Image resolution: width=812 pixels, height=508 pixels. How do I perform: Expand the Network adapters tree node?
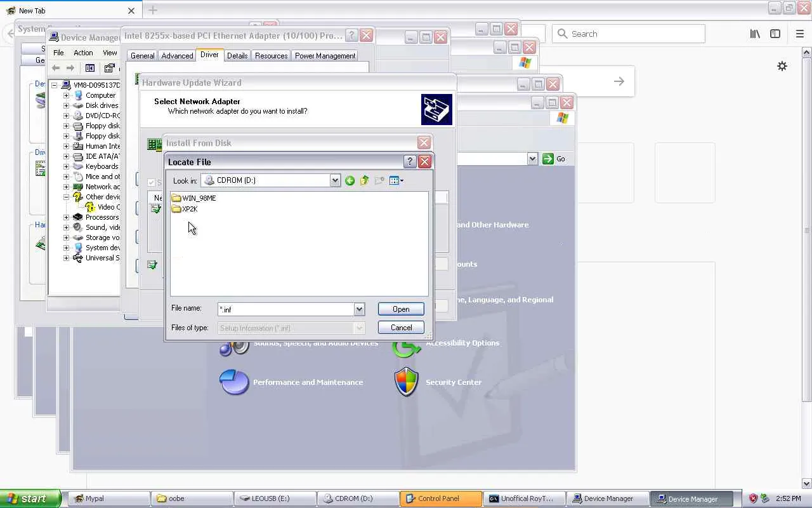[66, 187]
